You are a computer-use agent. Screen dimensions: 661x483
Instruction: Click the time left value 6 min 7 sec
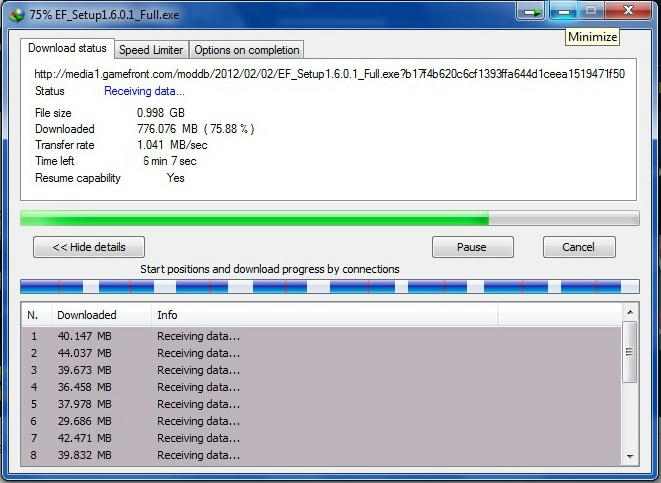(x=169, y=161)
